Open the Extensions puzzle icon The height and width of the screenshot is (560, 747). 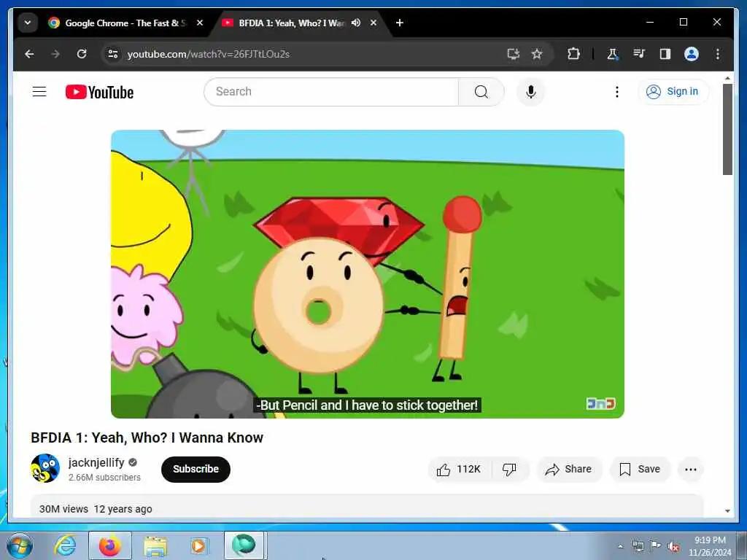point(573,54)
